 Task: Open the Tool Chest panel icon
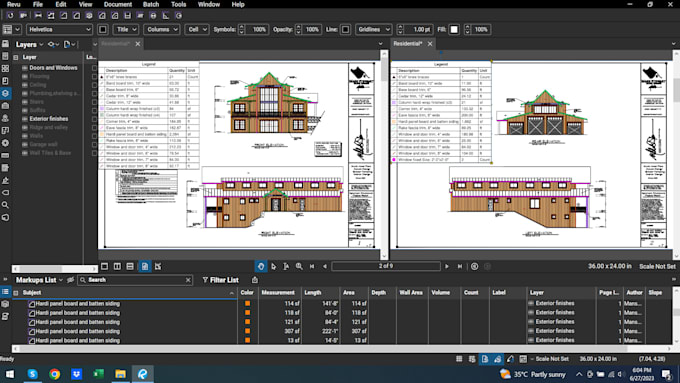point(5,106)
